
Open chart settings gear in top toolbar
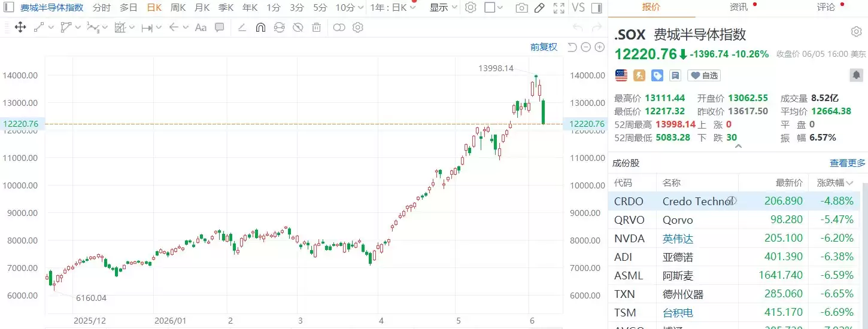click(x=471, y=8)
